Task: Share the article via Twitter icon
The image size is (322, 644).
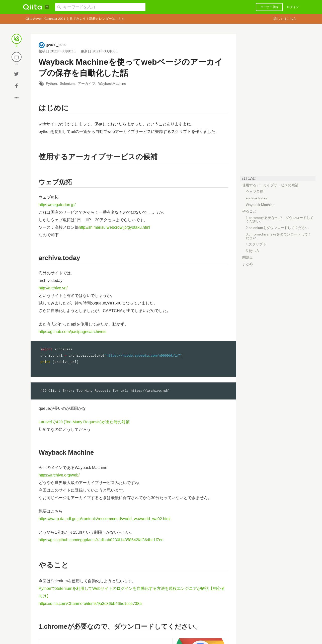Action: coord(16,74)
